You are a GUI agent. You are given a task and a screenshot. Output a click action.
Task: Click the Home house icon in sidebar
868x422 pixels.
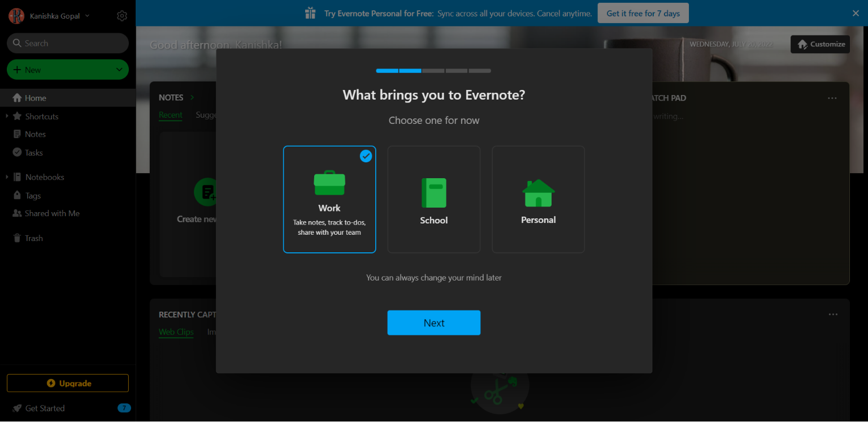pyautogui.click(x=17, y=98)
